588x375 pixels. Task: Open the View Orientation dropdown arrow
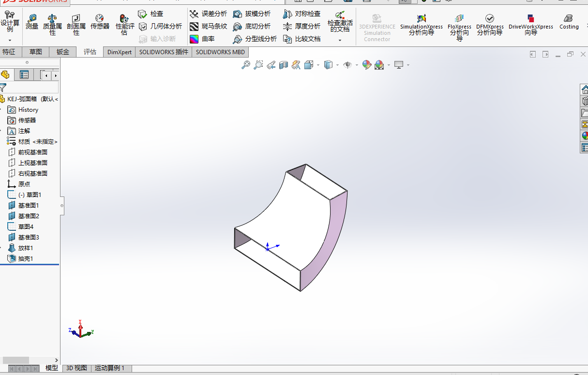pyautogui.click(x=317, y=65)
